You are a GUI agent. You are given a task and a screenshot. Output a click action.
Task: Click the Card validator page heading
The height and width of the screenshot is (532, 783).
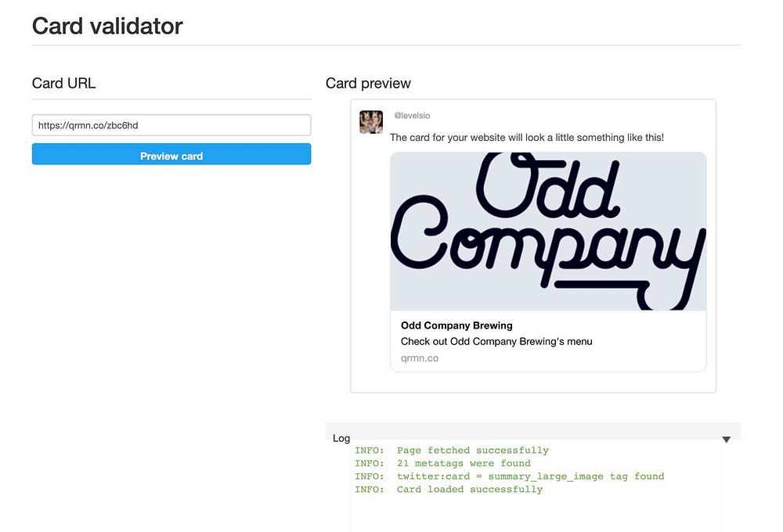point(107,26)
